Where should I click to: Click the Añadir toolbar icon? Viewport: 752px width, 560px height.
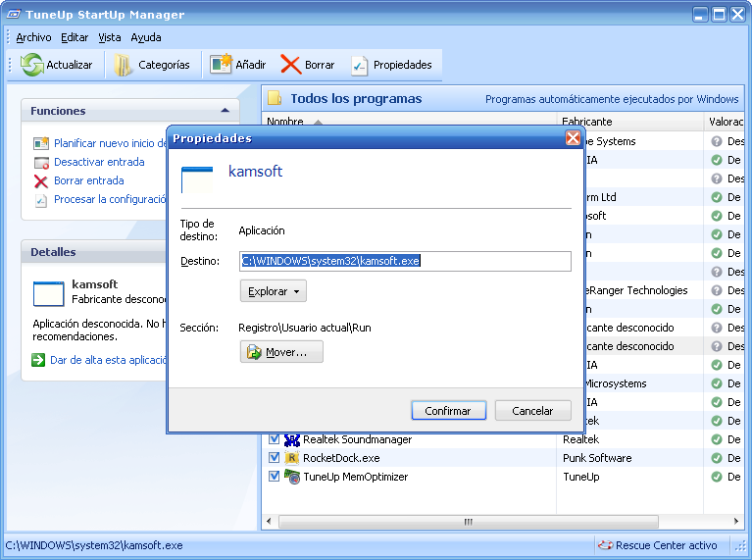pos(220,65)
